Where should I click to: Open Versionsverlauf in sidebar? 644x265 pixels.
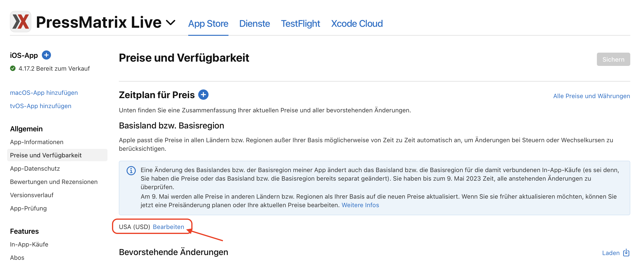[32, 195]
